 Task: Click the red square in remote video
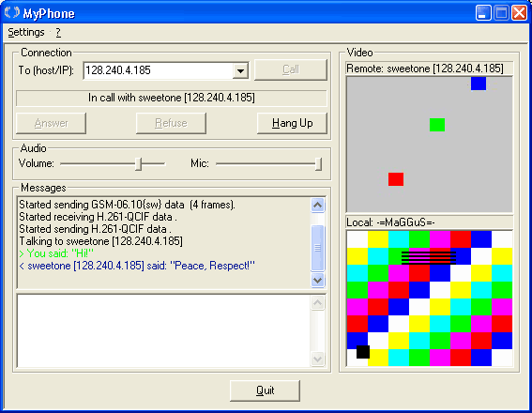click(396, 179)
